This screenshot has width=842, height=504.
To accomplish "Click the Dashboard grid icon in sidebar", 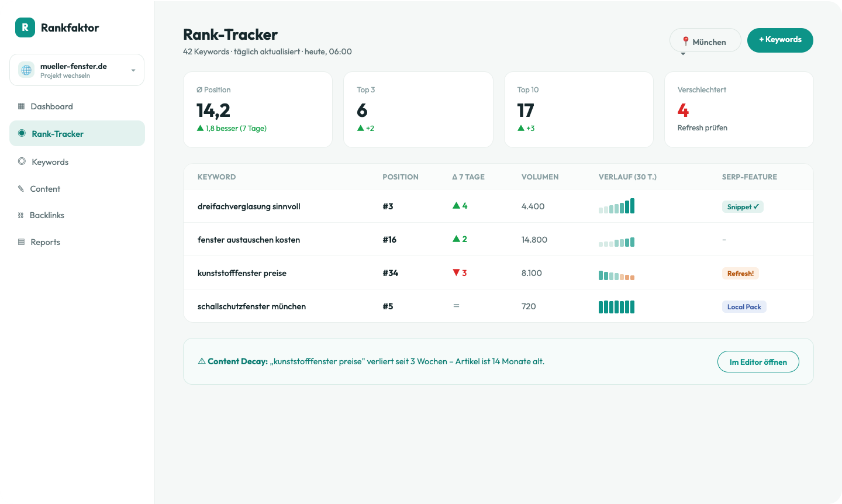I will pyautogui.click(x=22, y=106).
